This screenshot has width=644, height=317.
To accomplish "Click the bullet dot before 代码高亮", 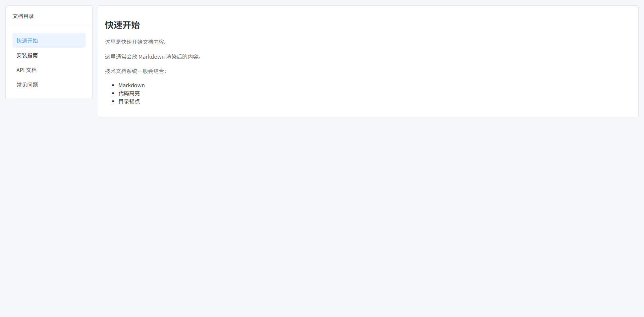I will click(113, 93).
